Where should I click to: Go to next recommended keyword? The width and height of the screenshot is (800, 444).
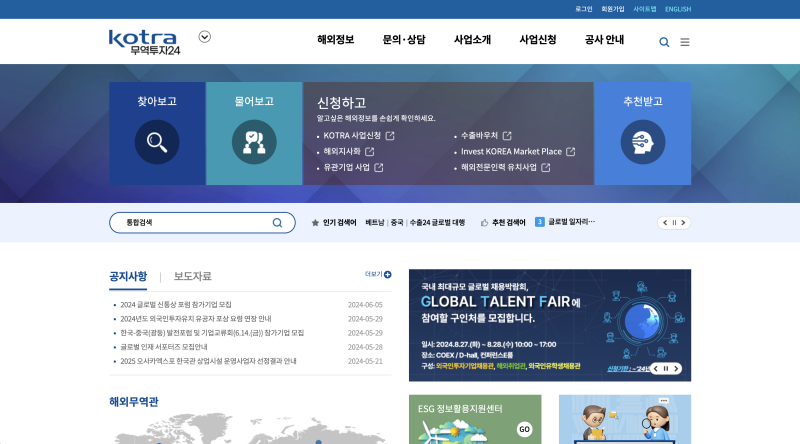click(x=683, y=223)
